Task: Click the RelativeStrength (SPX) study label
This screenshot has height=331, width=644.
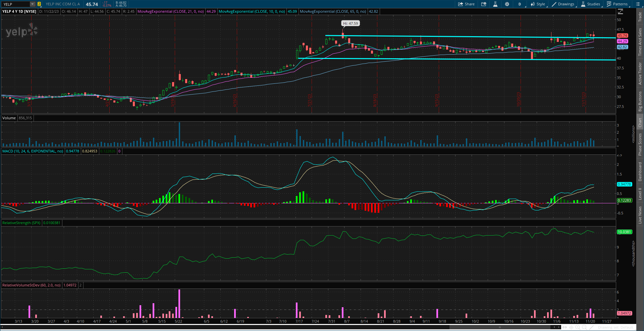Action: pos(21,223)
